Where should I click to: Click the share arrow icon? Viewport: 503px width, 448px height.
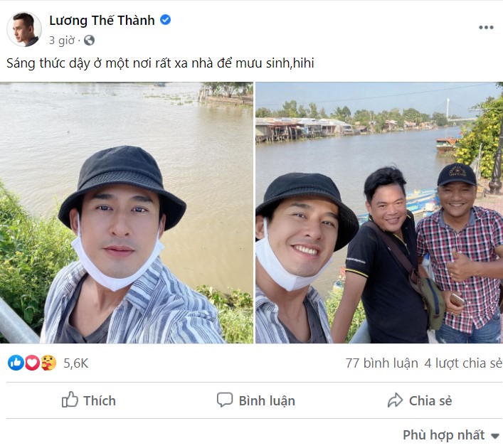point(395,400)
